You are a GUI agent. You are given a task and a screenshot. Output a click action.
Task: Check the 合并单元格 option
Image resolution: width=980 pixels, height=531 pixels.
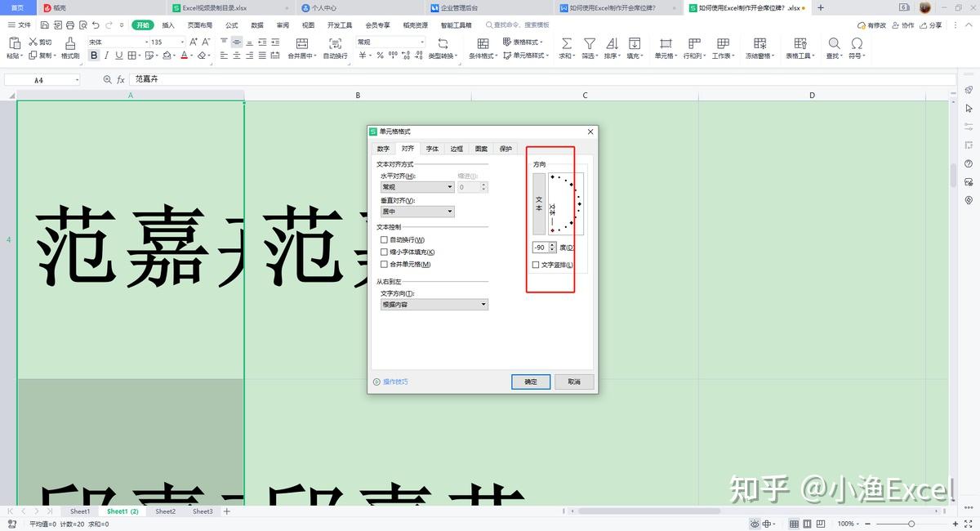pos(383,264)
